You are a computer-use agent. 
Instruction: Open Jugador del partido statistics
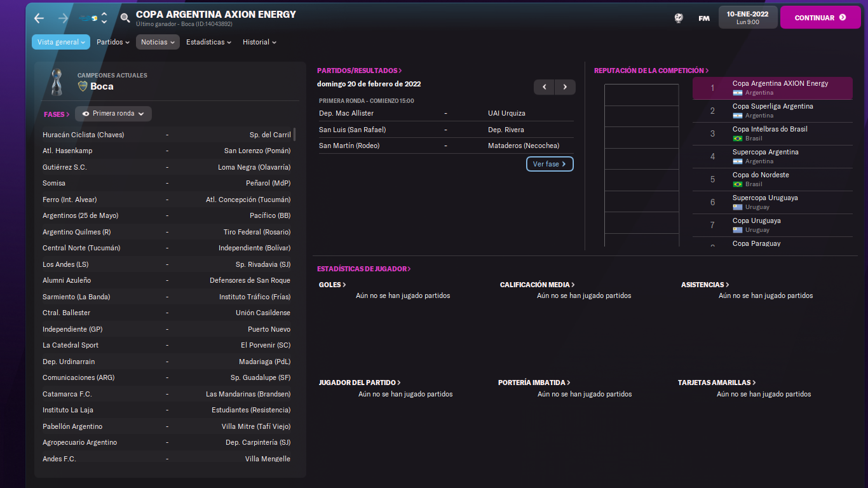[360, 383]
